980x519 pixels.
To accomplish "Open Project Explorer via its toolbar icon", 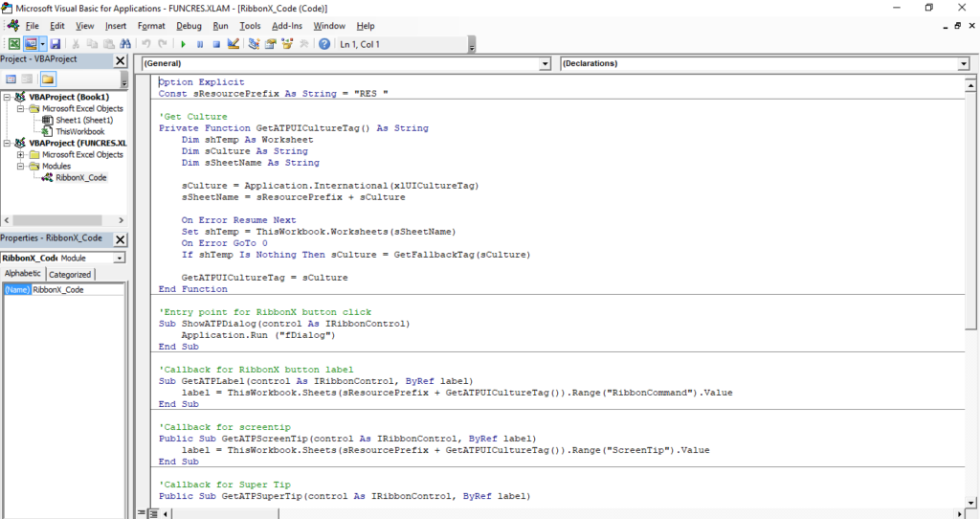I will coord(254,44).
